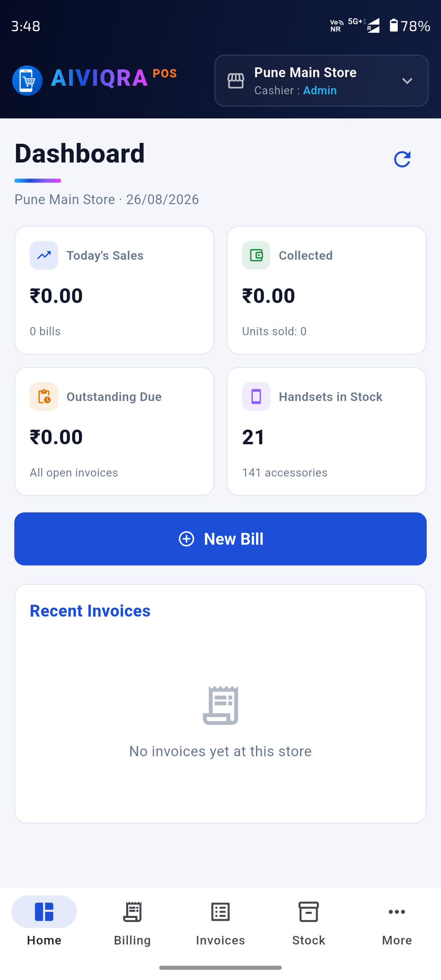
Task: Tap the storefront icon in store selector
Action: pyautogui.click(x=236, y=81)
